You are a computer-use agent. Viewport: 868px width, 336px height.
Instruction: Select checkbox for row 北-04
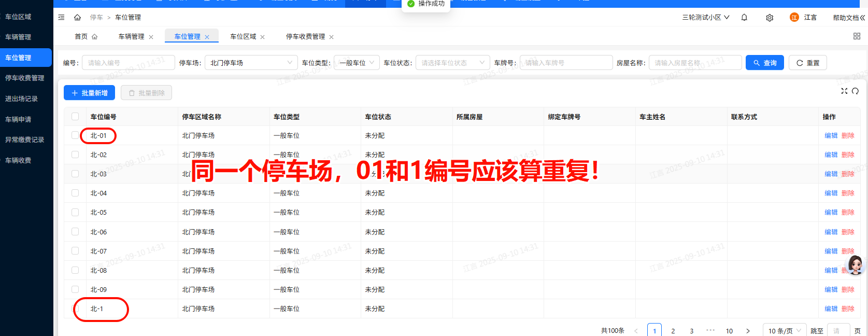coord(75,193)
